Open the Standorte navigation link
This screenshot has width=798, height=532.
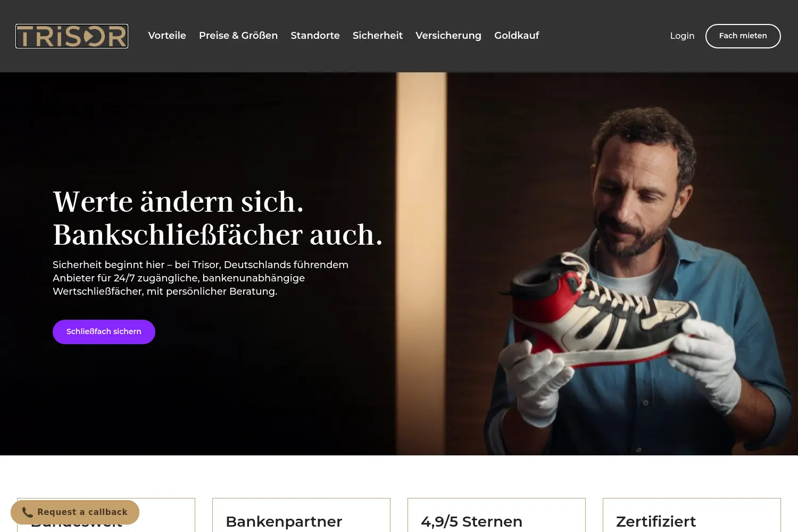[x=315, y=36]
